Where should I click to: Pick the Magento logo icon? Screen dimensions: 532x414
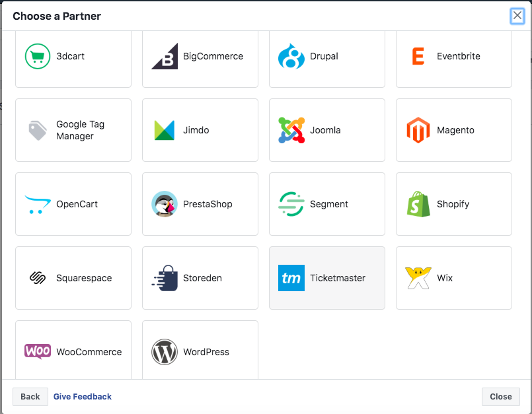coord(418,130)
